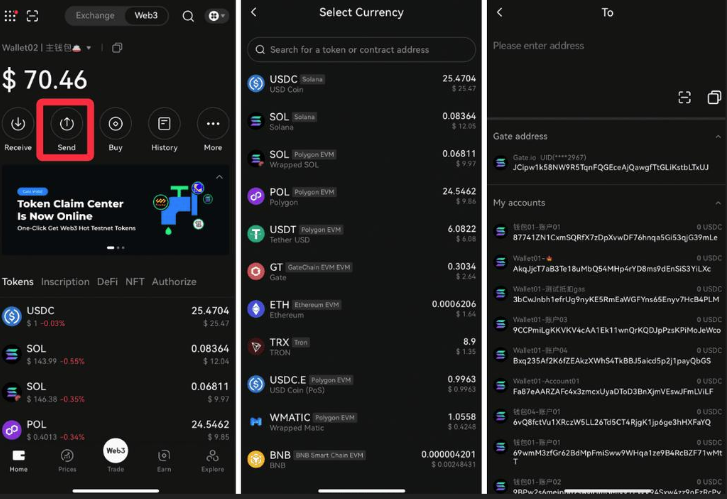The width and height of the screenshot is (727, 499).
Task: Open the Trade tab in bottom bar
Action: click(x=115, y=455)
